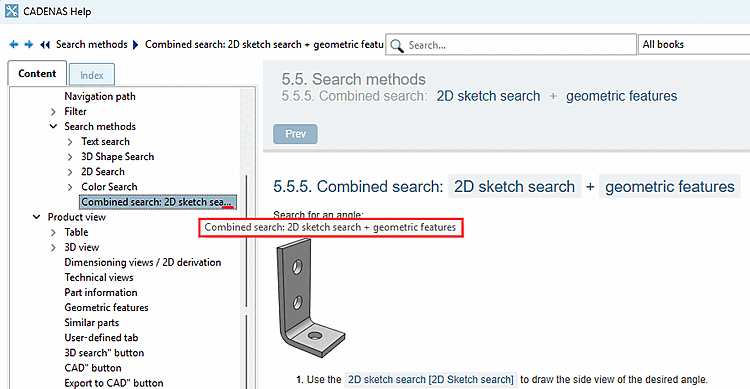Follow the 2D sketch search [2D Sketch search] link
This screenshot has height=389, width=750.
pos(430,379)
